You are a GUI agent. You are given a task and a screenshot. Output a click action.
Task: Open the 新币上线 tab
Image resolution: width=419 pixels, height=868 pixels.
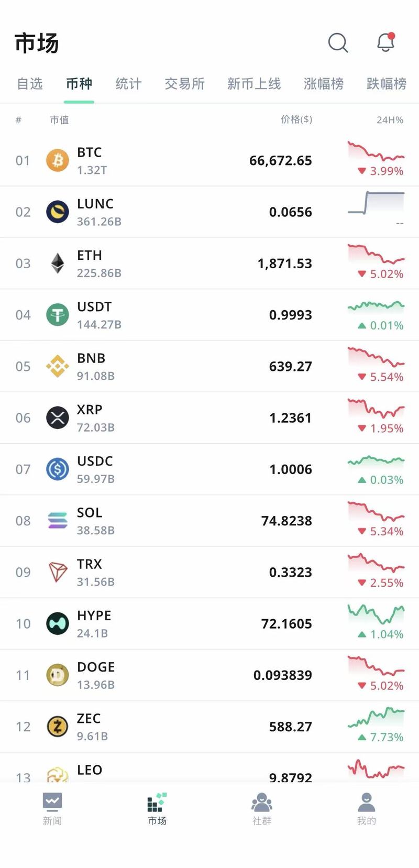click(x=254, y=84)
